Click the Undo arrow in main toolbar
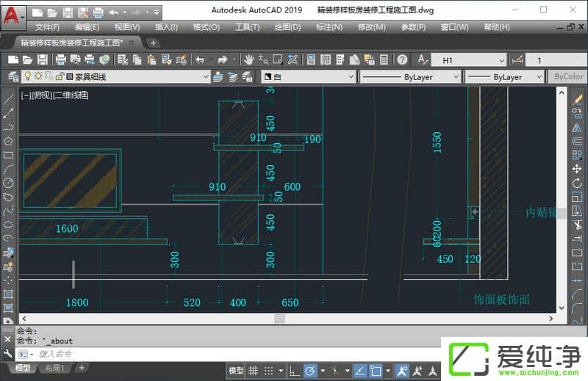This screenshot has width=588, height=381. point(200,59)
